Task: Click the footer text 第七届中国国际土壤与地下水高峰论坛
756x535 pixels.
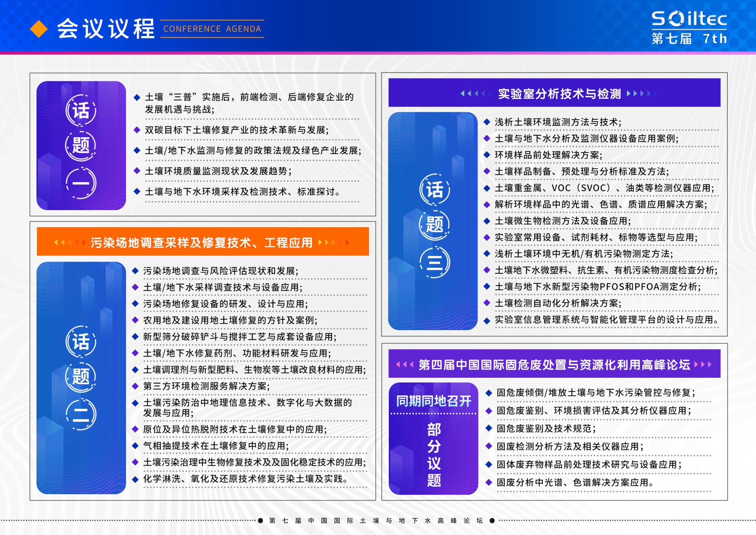Action: pyautogui.click(x=376, y=520)
